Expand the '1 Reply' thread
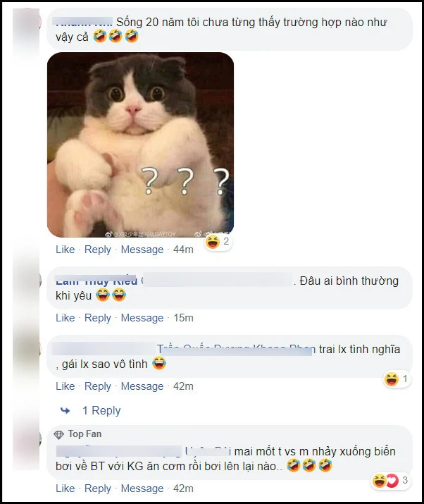Screen dimensions: 424x504 (101, 410)
